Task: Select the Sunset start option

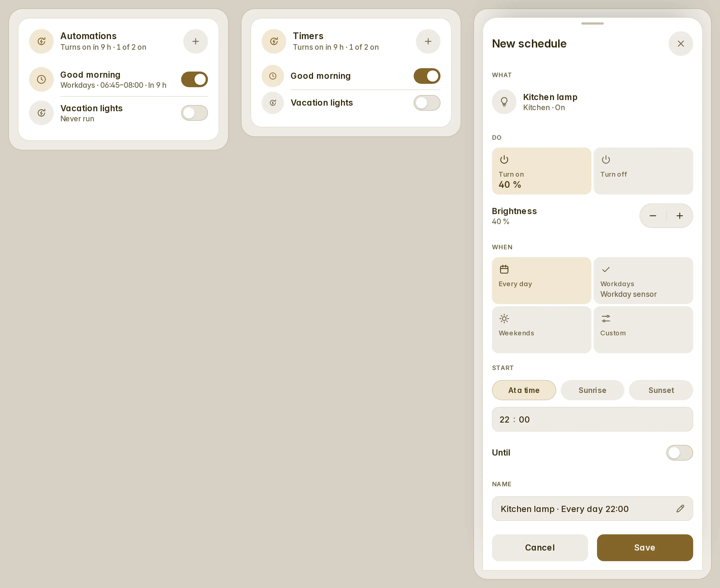Action: pyautogui.click(x=661, y=390)
